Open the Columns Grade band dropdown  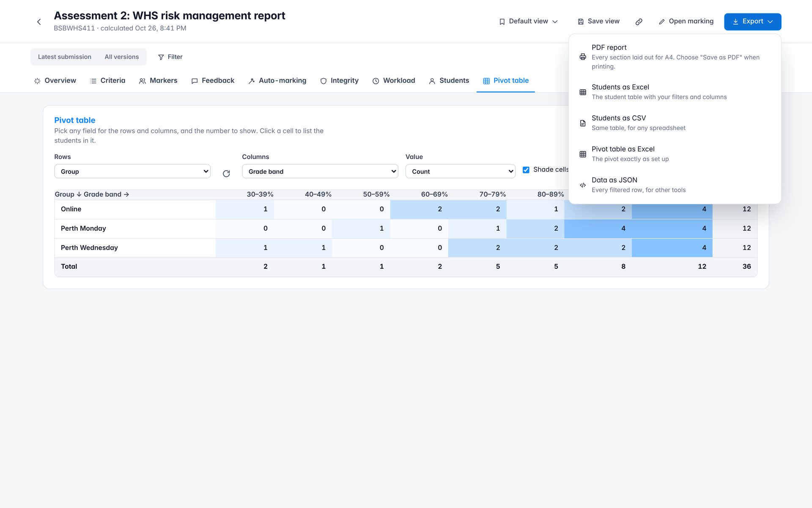point(320,171)
